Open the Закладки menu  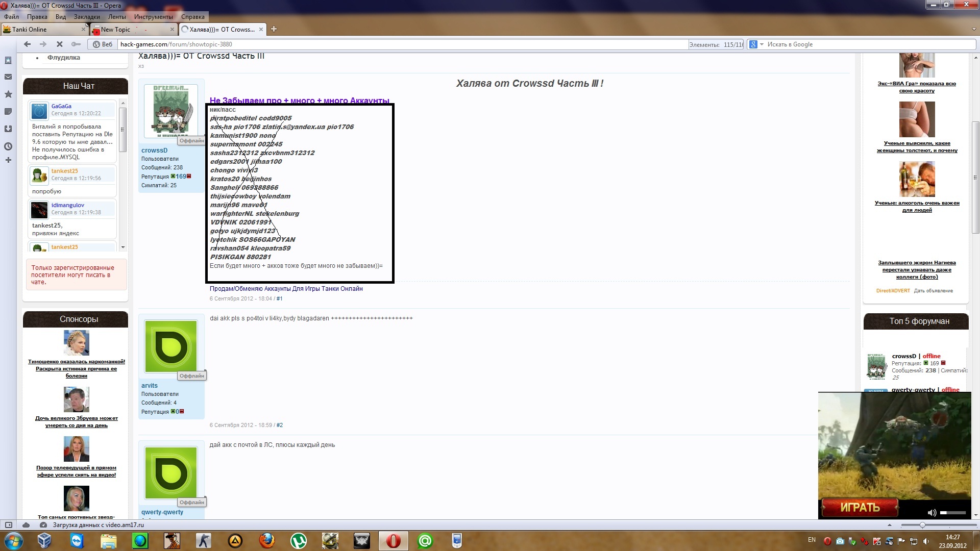pyautogui.click(x=87, y=16)
